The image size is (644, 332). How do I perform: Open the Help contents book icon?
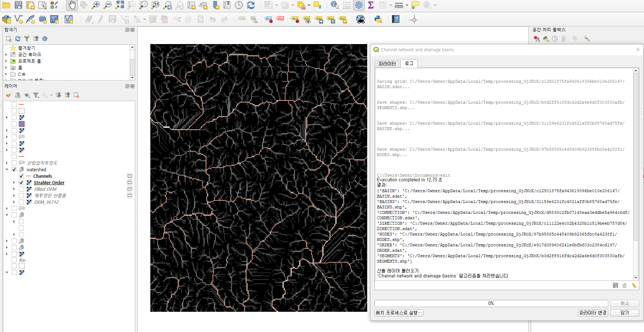(x=396, y=19)
